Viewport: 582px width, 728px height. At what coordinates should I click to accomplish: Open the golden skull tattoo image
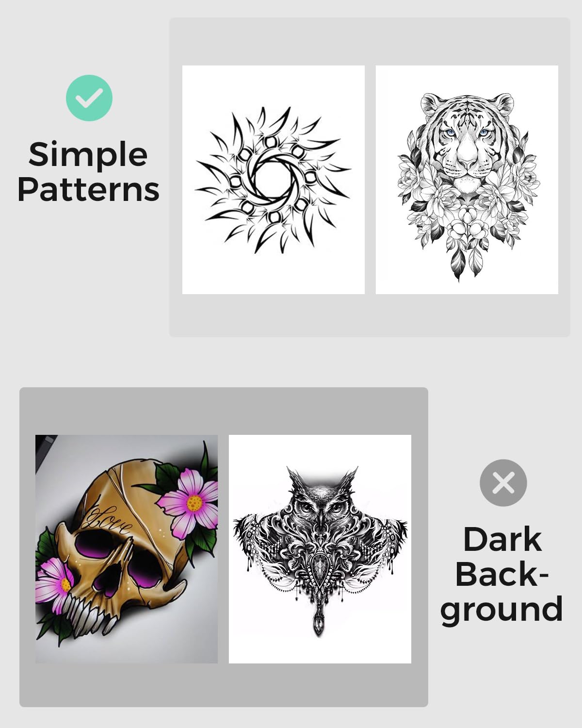tap(127, 549)
